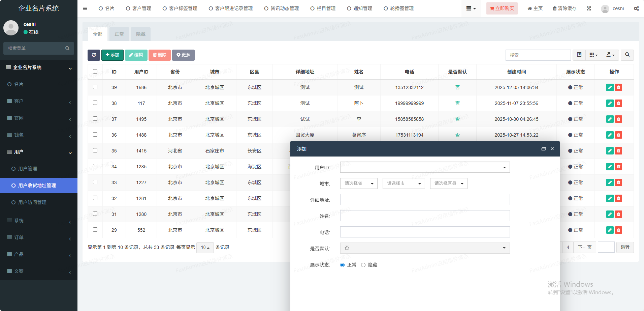Click the 立即购买 button

pyautogui.click(x=502, y=8)
